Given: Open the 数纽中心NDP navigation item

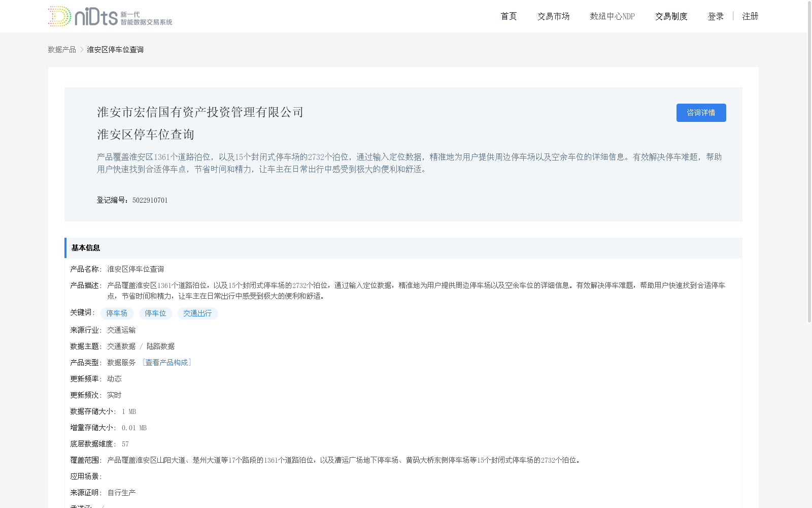Looking at the screenshot, I should pos(612,16).
